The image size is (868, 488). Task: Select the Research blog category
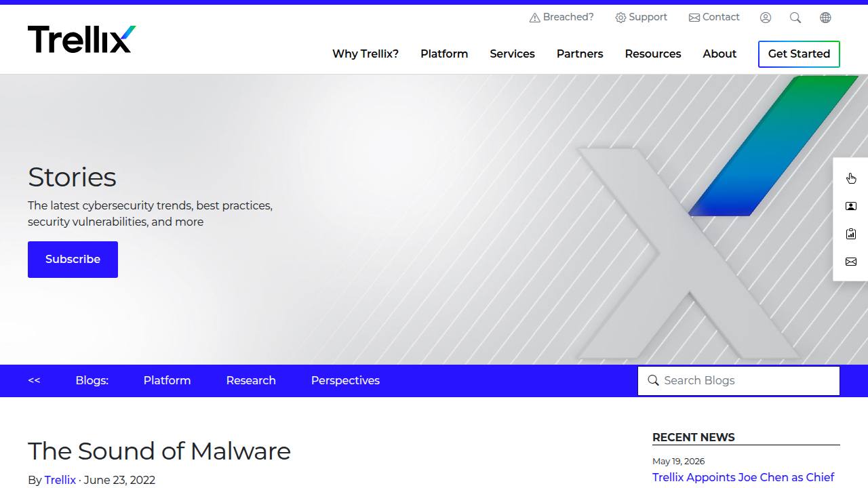(x=251, y=380)
